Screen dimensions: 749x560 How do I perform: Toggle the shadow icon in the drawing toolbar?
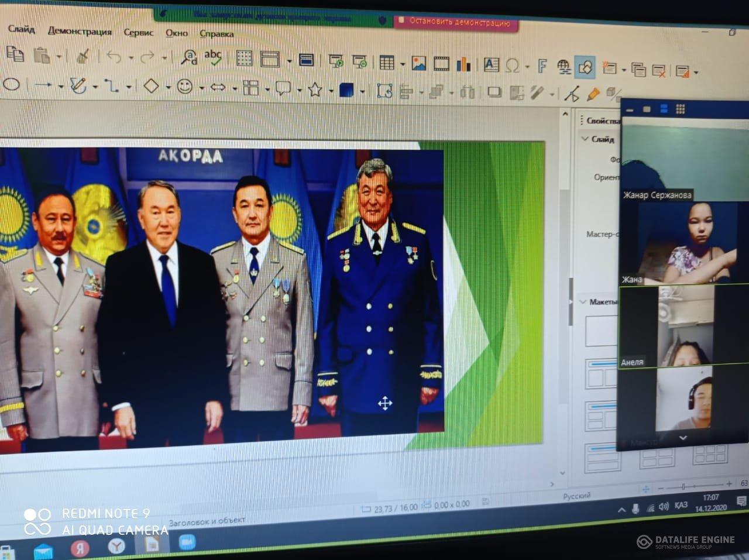[x=494, y=92]
